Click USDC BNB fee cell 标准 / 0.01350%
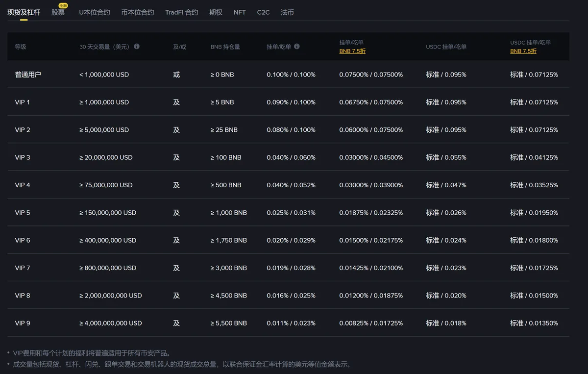This screenshot has width=588, height=374. coord(534,323)
